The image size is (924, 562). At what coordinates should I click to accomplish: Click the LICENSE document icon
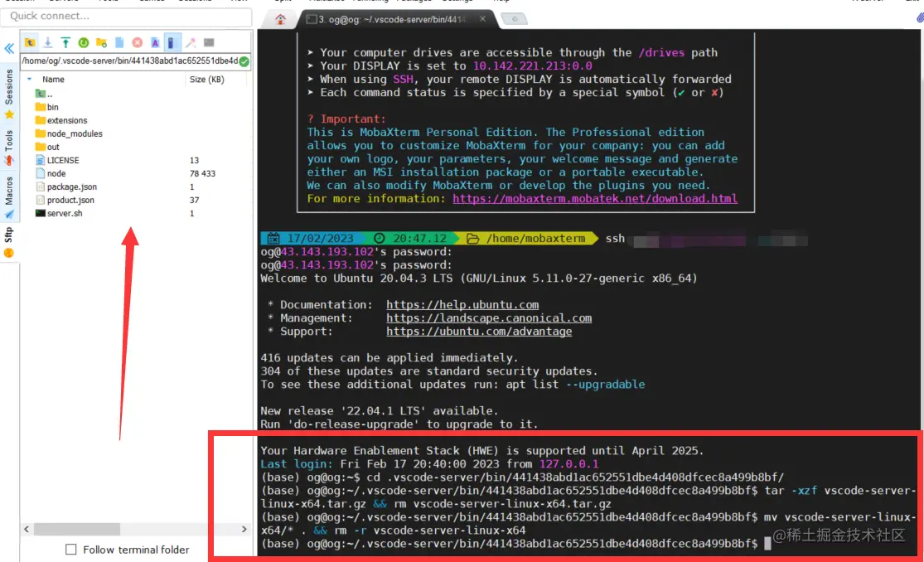[40, 161]
